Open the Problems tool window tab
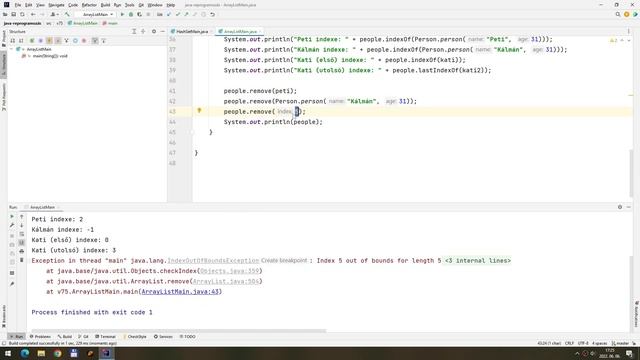The height and width of the screenshot is (360, 640). (x=40, y=337)
